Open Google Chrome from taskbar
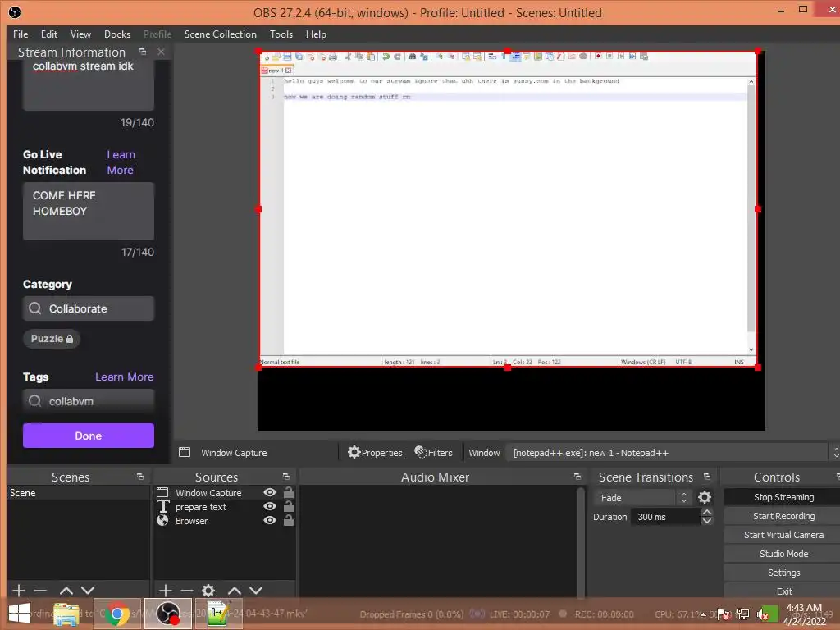The image size is (840, 630). click(116, 614)
